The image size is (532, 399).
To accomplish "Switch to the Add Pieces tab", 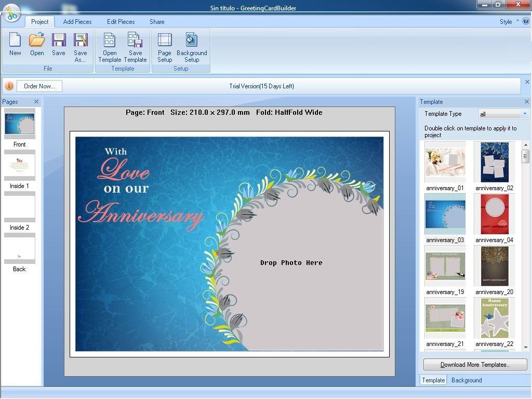I will [77, 22].
